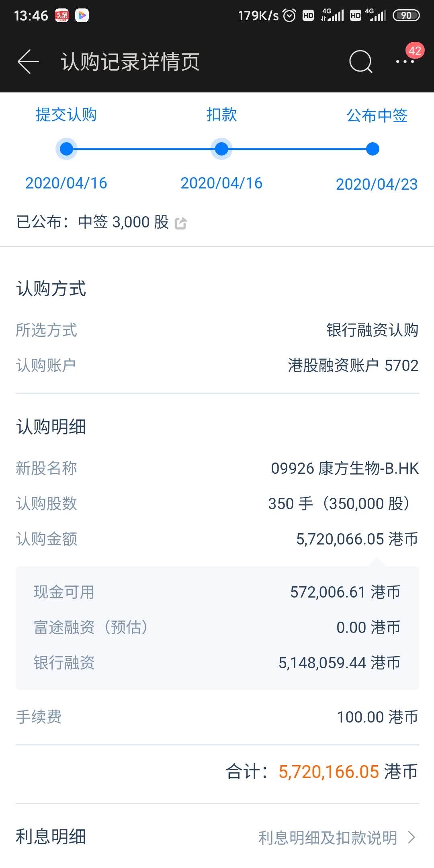This screenshot has height=868, width=434.
Task: Tap the video app notification icon in status bar
Action: [82, 16]
